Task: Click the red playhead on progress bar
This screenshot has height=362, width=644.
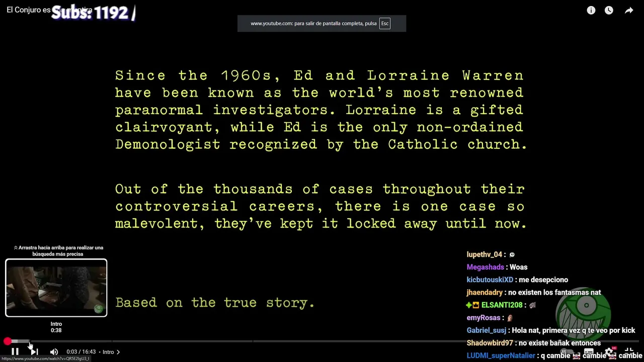Action: [x=8, y=341]
